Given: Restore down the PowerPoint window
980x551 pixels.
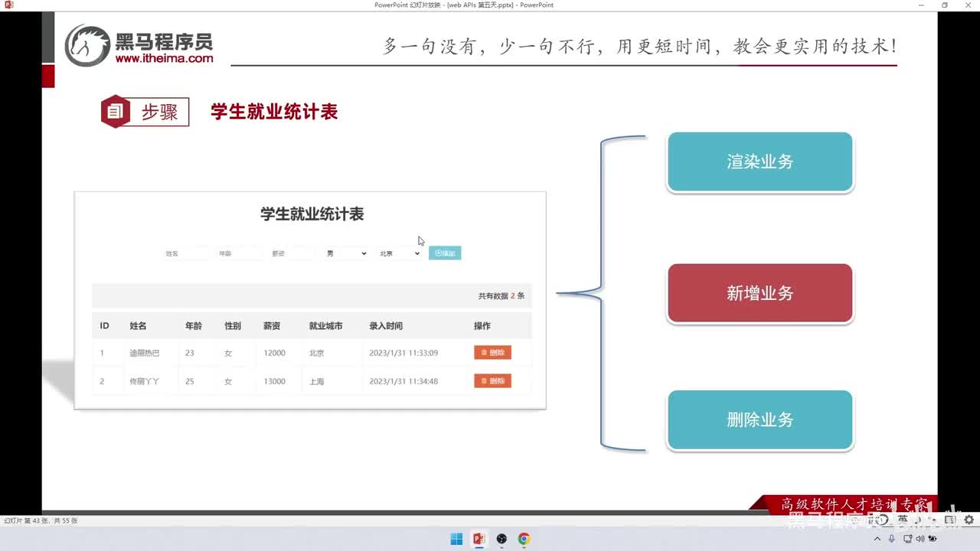Looking at the screenshot, I should click(x=944, y=5).
